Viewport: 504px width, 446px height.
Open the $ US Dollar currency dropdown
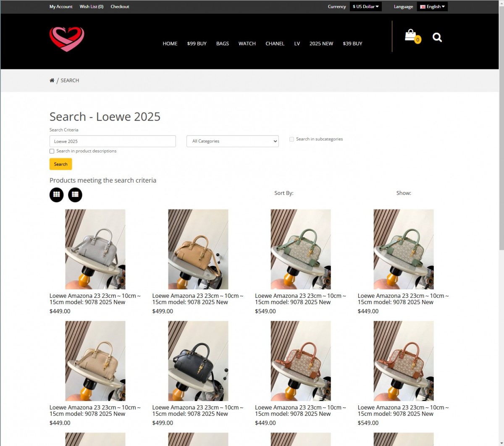coord(366,7)
